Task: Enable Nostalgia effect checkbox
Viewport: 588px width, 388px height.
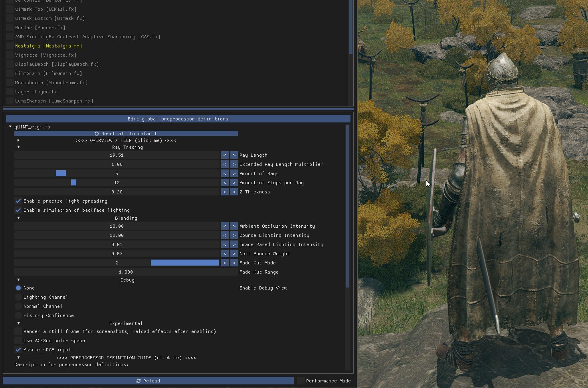Action: 10,46
